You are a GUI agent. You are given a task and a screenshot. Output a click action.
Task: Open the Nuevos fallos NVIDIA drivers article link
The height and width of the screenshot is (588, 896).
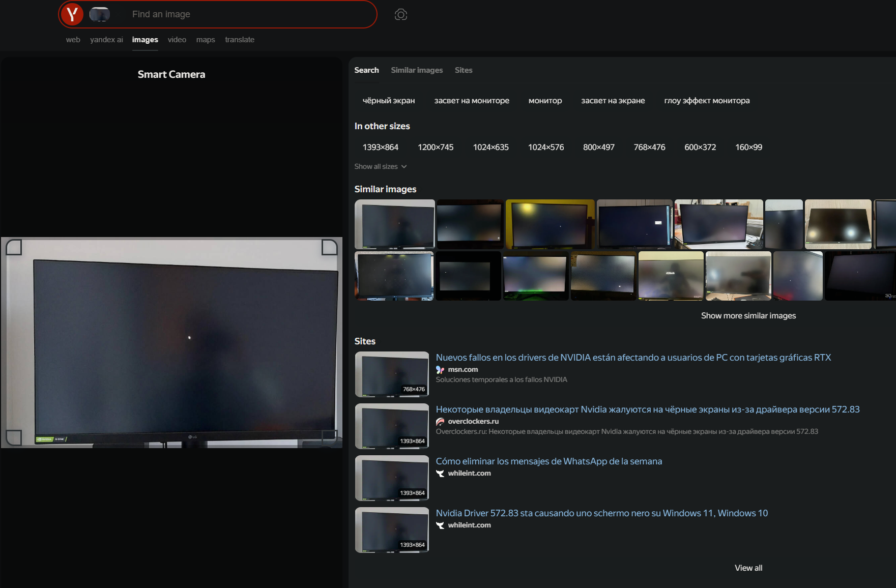pos(633,358)
